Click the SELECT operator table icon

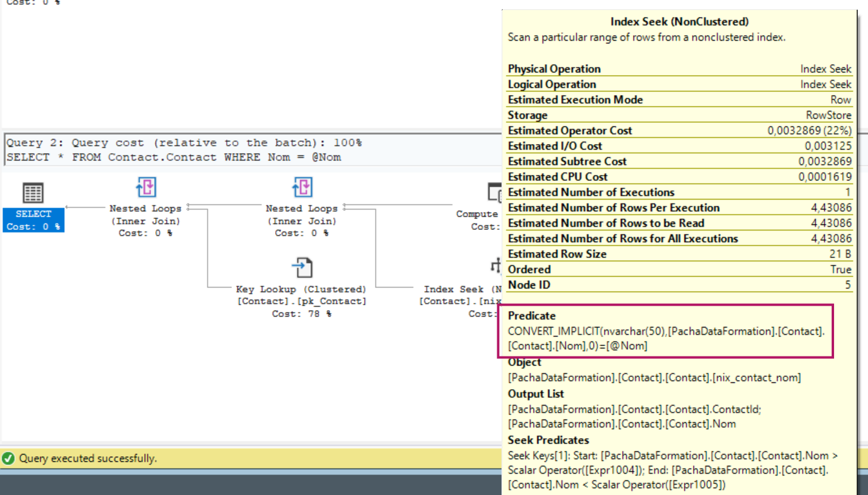[x=33, y=193]
